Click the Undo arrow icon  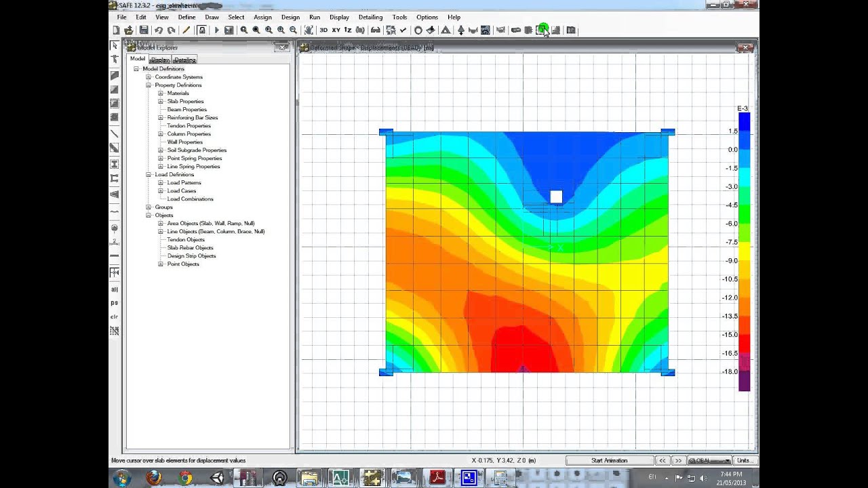(x=158, y=30)
